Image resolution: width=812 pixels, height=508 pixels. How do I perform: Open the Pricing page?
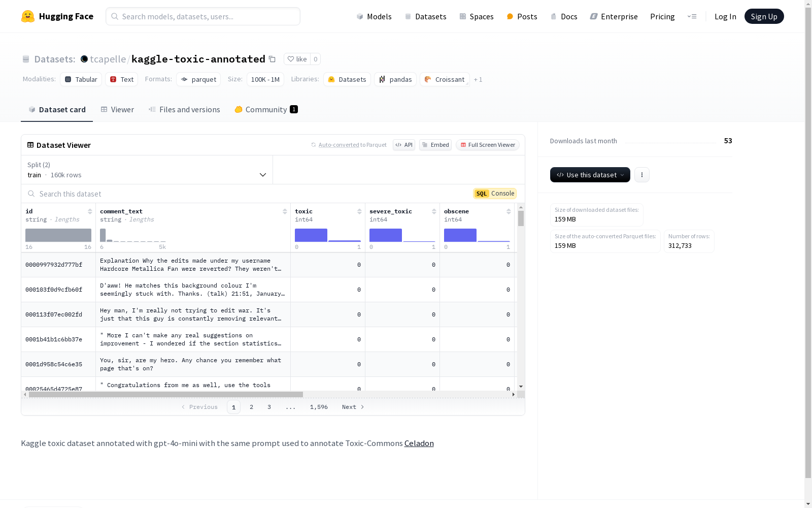click(662, 16)
